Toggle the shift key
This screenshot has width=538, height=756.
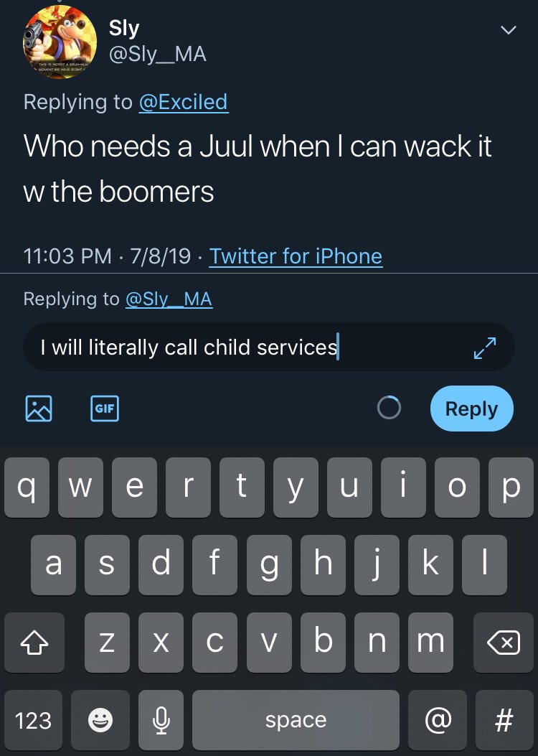(x=34, y=643)
